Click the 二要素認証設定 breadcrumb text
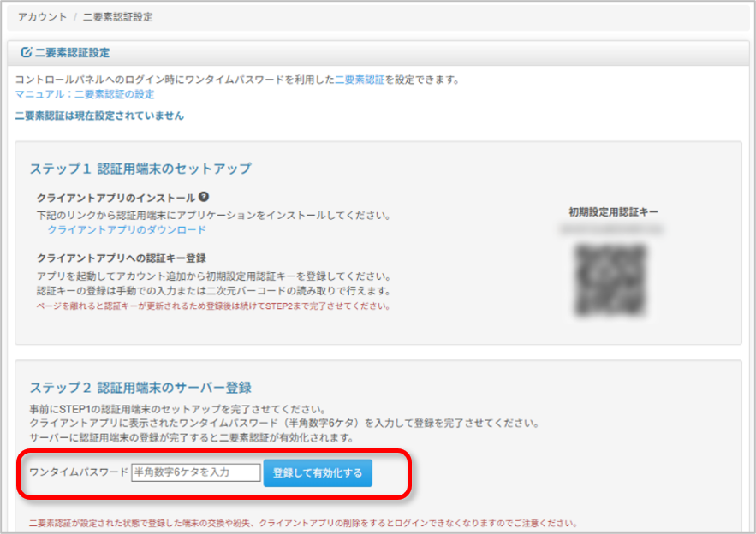This screenshot has width=756, height=534. tap(117, 17)
